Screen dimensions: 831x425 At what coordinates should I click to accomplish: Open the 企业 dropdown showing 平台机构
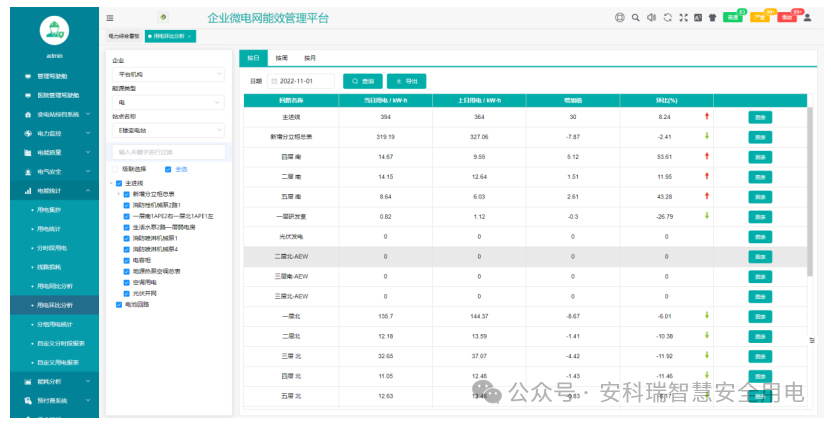168,75
